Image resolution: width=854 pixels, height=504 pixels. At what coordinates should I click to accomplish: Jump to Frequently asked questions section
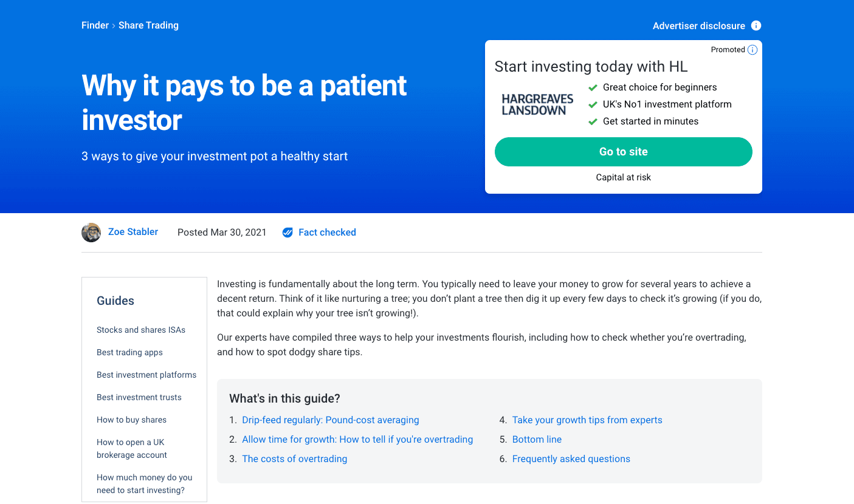pyautogui.click(x=571, y=459)
